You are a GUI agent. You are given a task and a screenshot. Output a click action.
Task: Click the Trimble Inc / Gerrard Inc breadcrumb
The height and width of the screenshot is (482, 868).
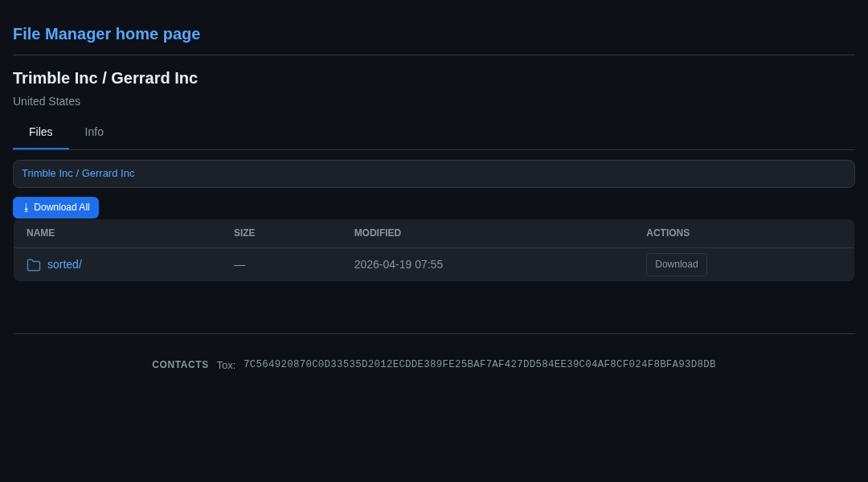coord(78,174)
